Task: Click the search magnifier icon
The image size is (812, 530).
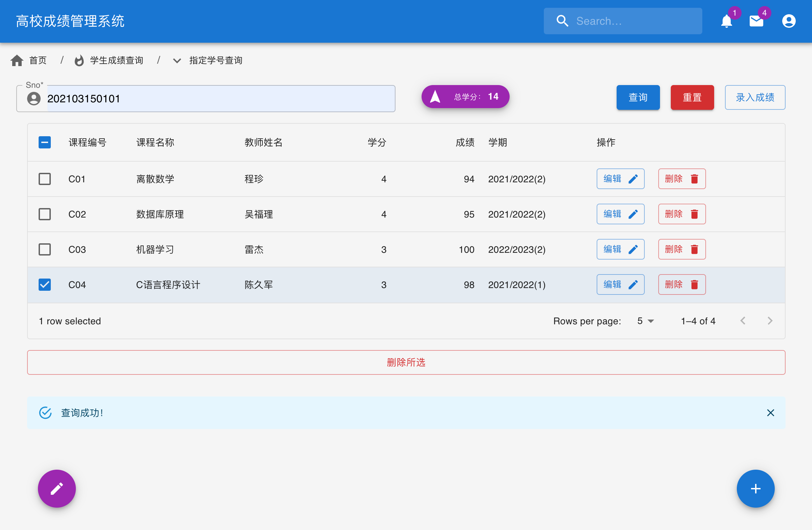Action: 562,21
